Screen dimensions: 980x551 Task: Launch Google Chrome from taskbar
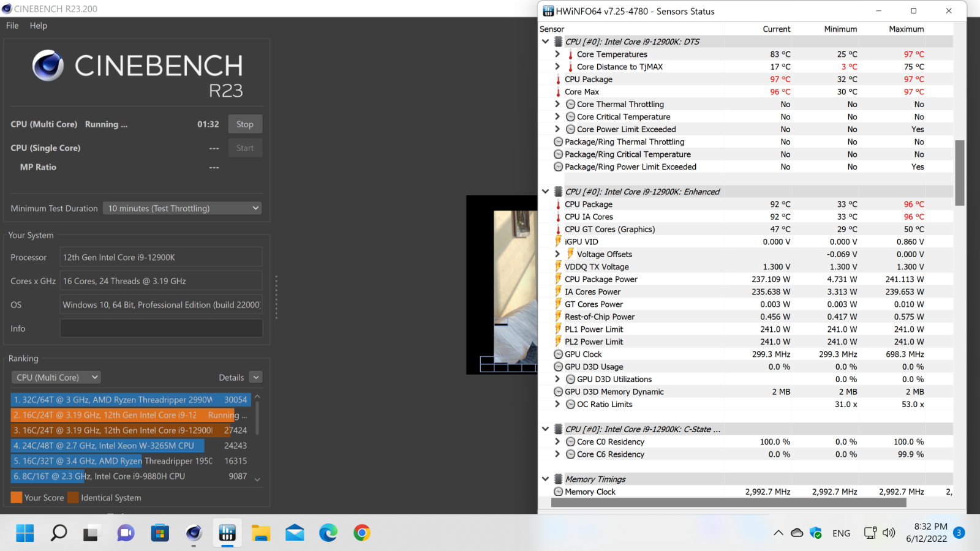click(362, 533)
